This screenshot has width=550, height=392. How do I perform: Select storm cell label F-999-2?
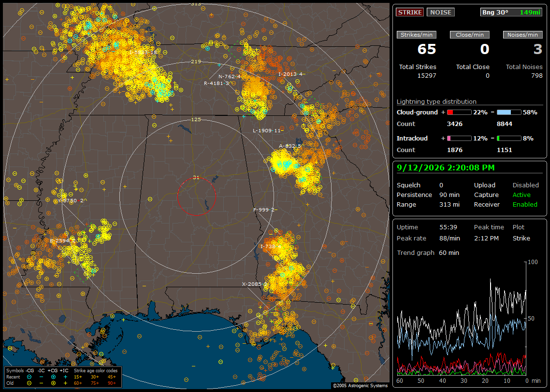(264, 210)
